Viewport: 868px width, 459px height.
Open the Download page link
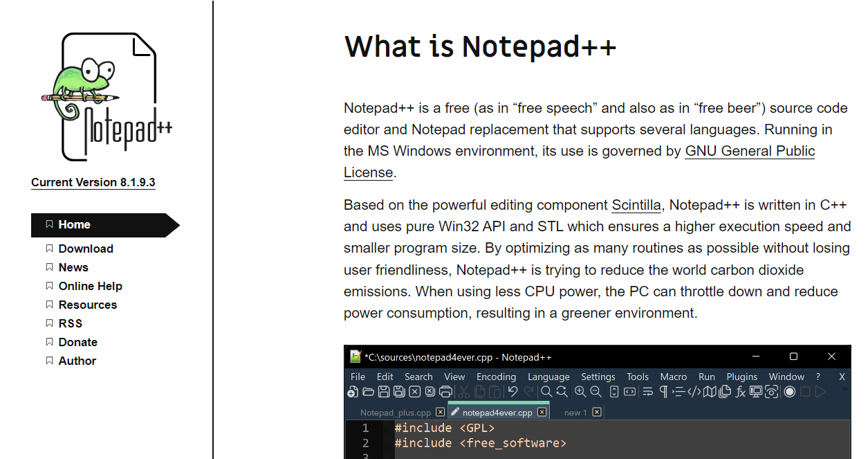(86, 249)
